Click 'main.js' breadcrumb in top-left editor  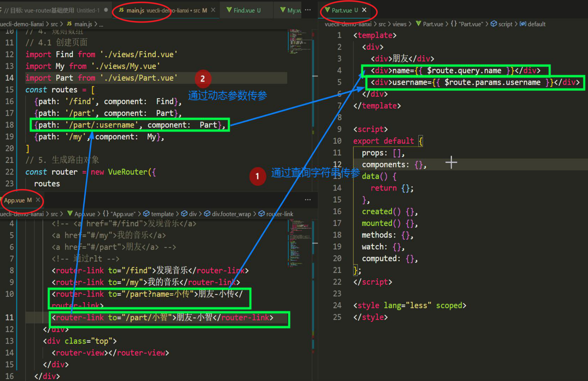click(x=83, y=24)
